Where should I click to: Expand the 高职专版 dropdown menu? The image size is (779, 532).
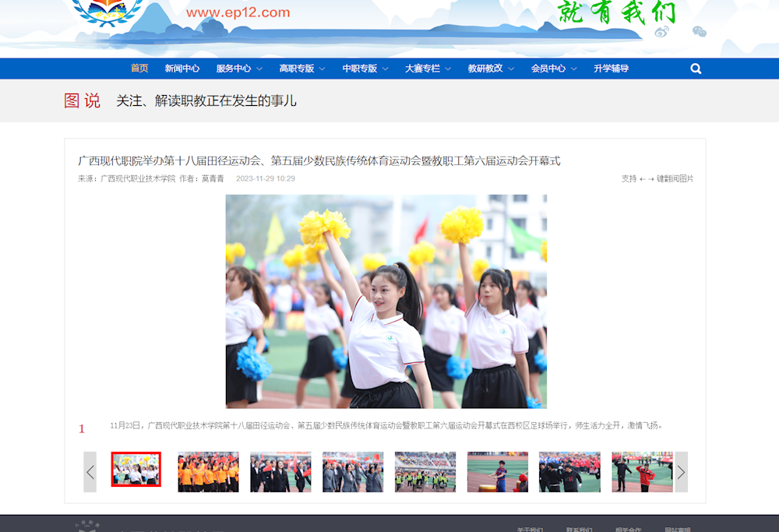(x=301, y=69)
